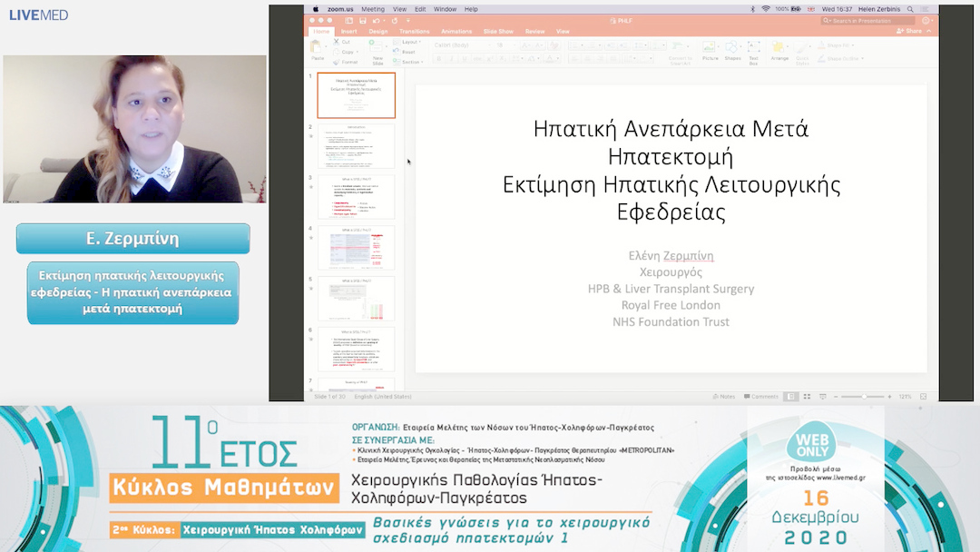Viewport: 980px width, 552px height.
Task: Open the Meeting menu in menu bar
Action: pyautogui.click(x=373, y=9)
